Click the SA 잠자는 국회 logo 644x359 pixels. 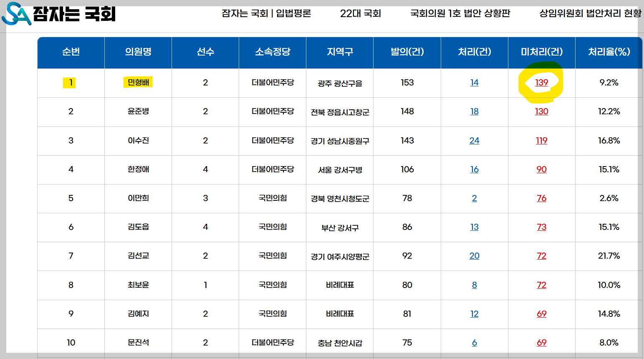58,14
